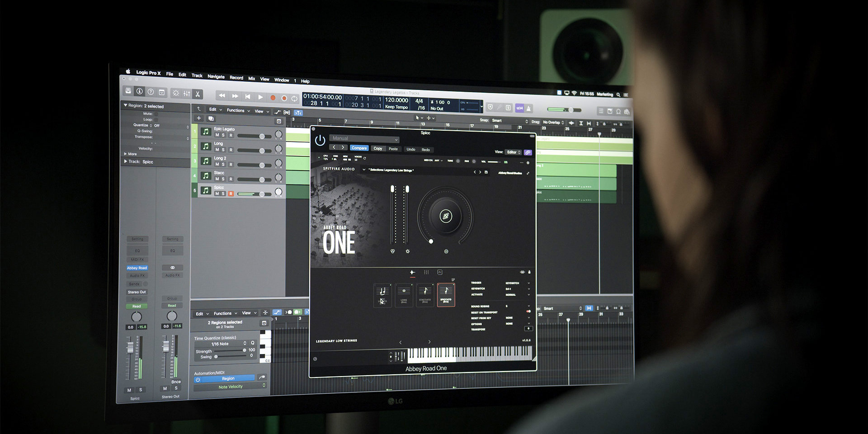This screenshot has height=434, width=868.
Task: Show automation icon in tracks toolbar
Action: 278,112
